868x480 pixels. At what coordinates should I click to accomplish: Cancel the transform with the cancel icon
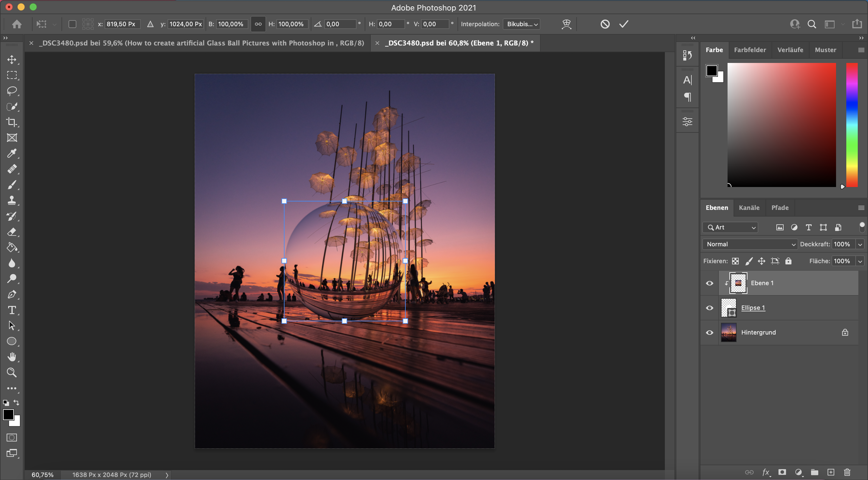point(605,24)
